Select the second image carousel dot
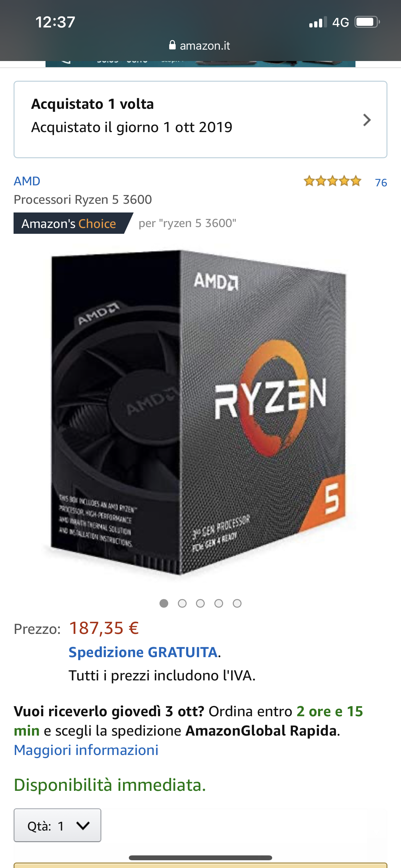 click(x=182, y=603)
